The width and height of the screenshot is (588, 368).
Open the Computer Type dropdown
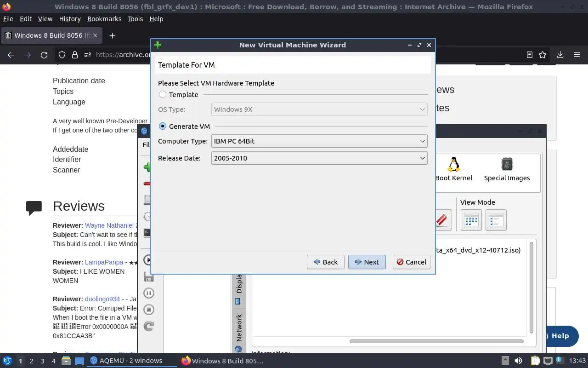319,141
